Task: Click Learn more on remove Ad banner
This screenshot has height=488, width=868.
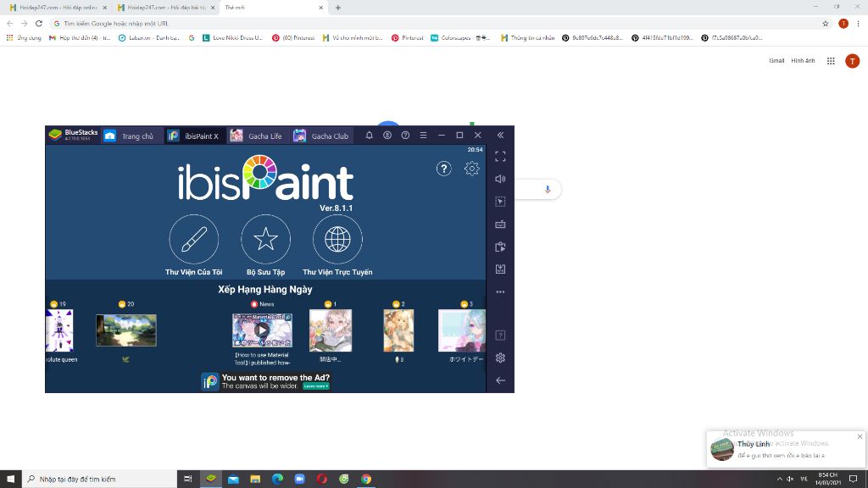Action: pyautogui.click(x=316, y=386)
